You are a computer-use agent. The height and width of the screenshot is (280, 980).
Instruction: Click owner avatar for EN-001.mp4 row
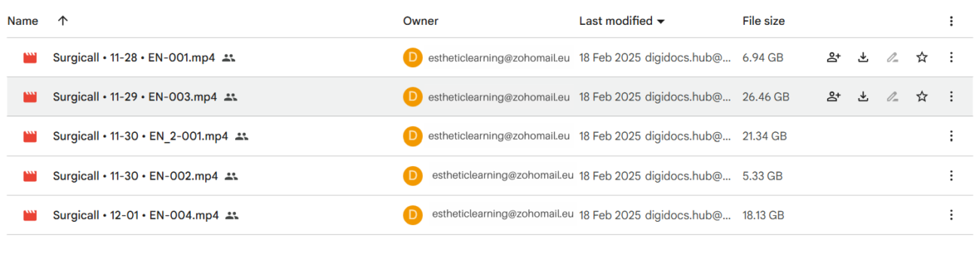click(412, 57)
